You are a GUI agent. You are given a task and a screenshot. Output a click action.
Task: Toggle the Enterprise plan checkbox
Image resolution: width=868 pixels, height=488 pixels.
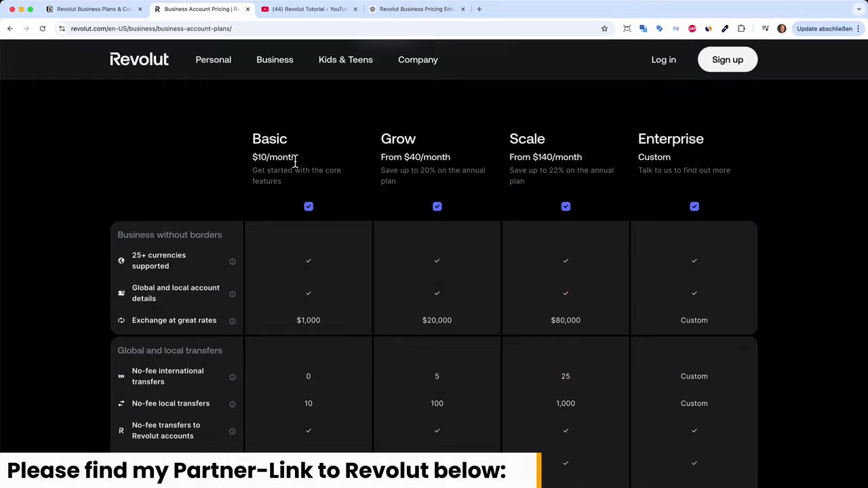(x=694, y=206)
